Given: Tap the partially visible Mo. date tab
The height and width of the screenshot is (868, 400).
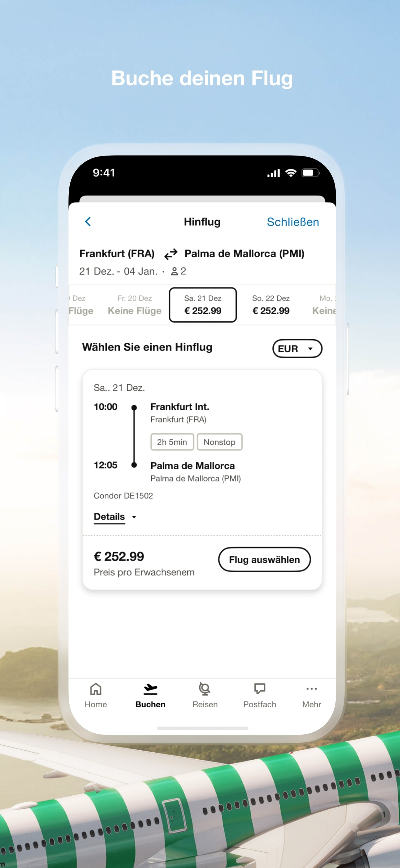Looking at the screenshot, I should [x=324, y=305].
